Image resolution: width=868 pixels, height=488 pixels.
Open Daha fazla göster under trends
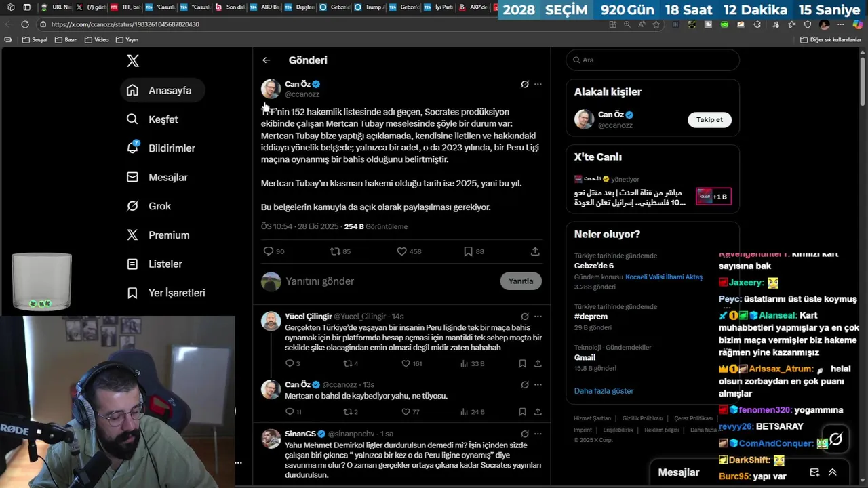click(604, 391)
